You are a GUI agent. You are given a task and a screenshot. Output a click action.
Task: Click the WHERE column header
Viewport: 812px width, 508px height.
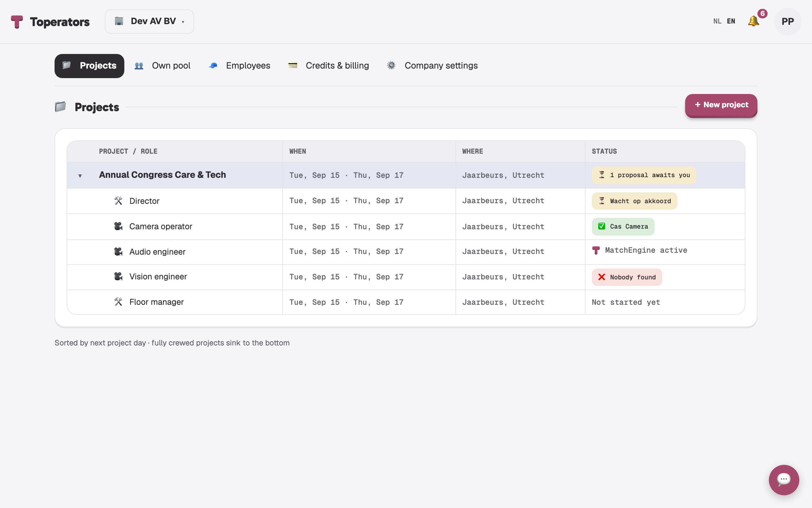(472, 151)
